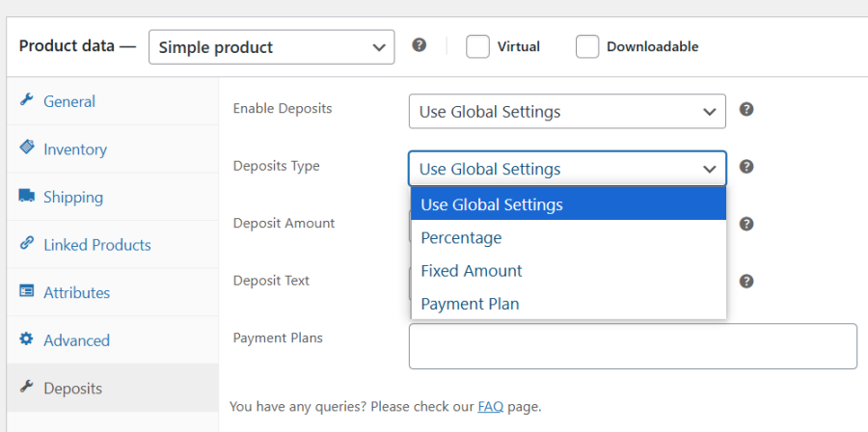The image size is (868, 432).
Task: Collapse the Deposits Type dropdown
Action: coord(567,169)
